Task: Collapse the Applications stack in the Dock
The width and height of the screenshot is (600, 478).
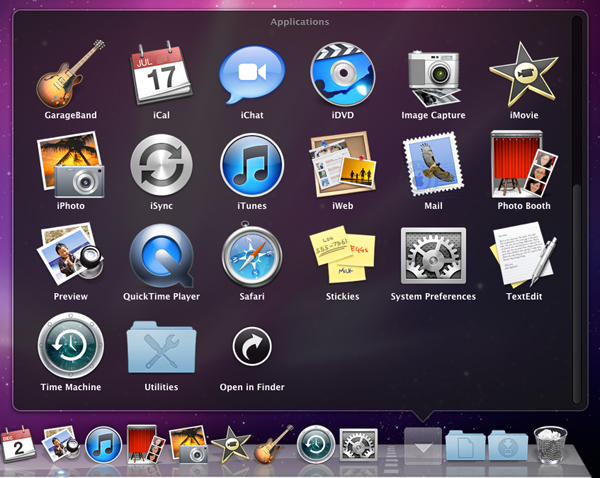Action: coord(423,446)
